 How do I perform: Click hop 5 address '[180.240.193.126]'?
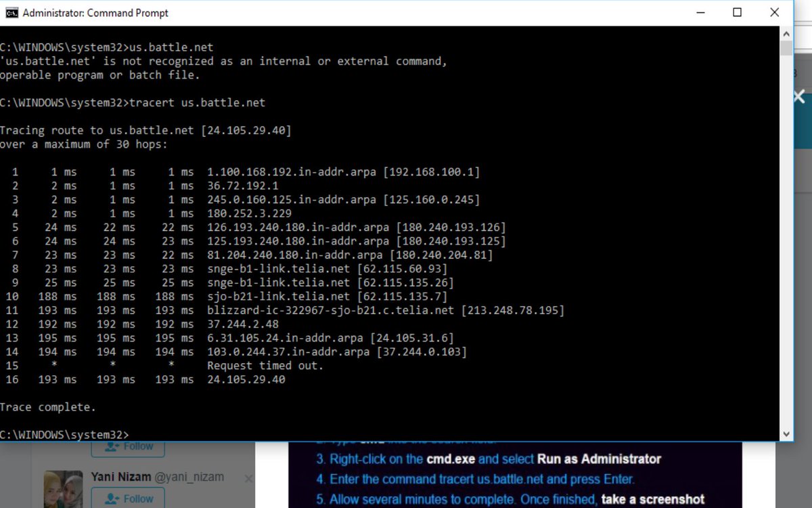[x=451, y=228]
